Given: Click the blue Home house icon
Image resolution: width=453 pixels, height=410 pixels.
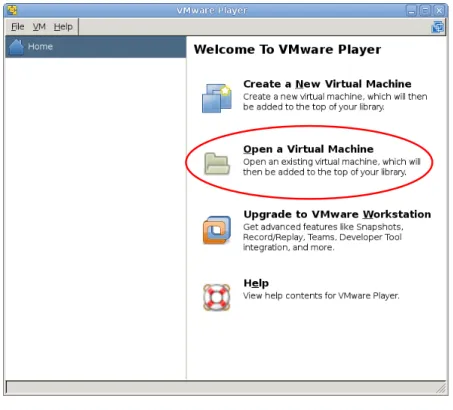Looking at the screenshot, I should (16, 47).
